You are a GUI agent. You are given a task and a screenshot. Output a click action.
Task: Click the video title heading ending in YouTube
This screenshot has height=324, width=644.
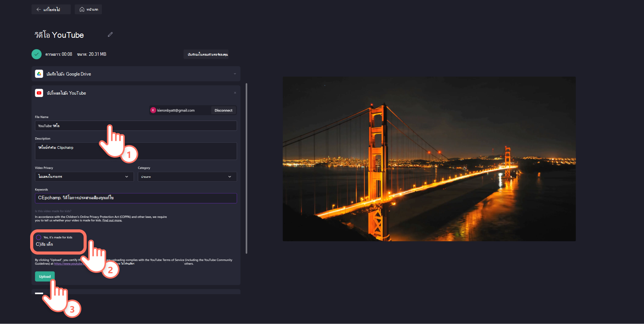pyautogui.click(x=59, y=35)
